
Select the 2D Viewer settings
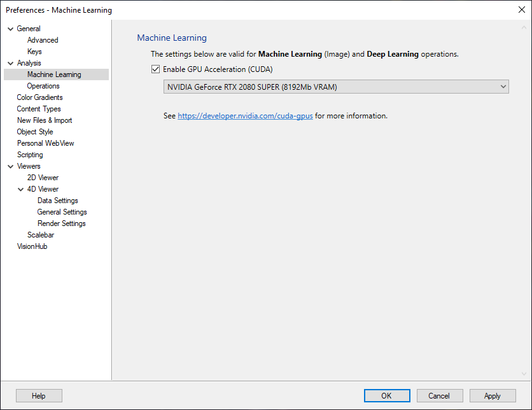point(43,177)
